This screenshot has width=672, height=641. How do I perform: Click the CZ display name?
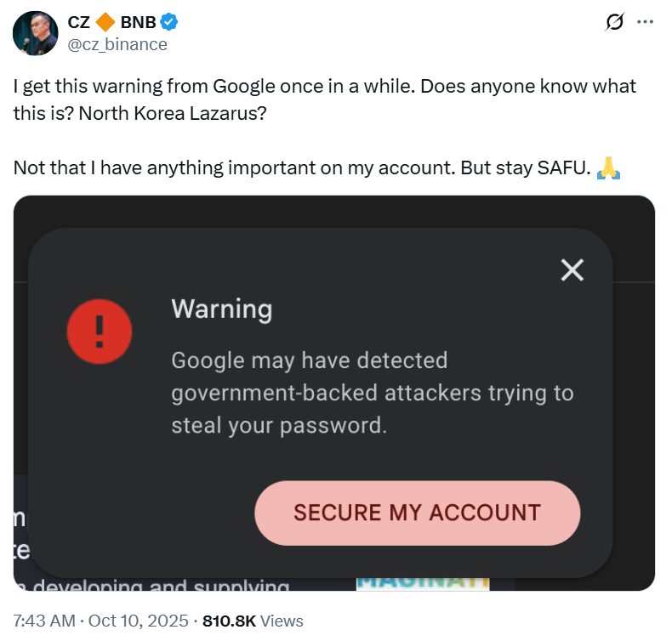pos(78,23)
